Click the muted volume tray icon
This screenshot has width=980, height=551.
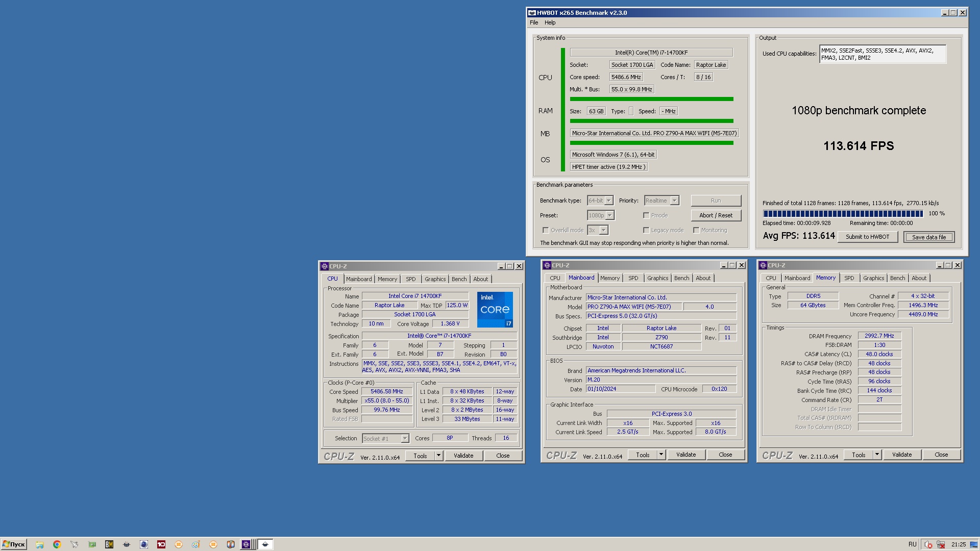(x=928, y=544)
